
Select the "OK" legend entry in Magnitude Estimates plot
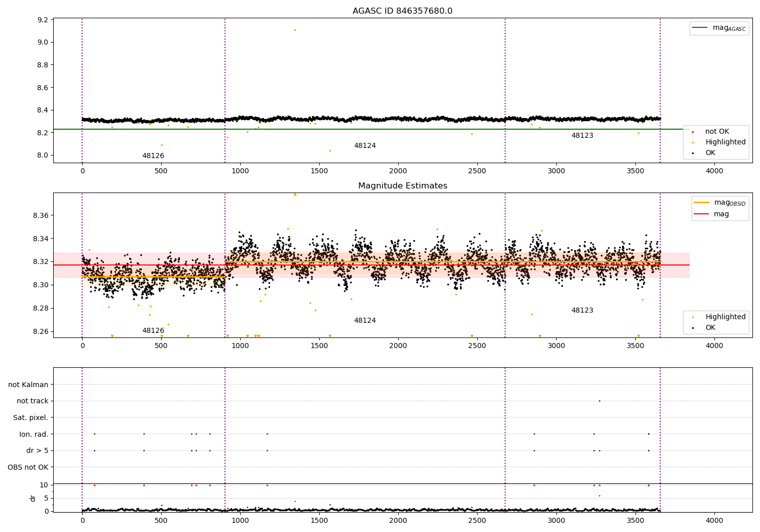pyautogui.click(x=710, y=327)
